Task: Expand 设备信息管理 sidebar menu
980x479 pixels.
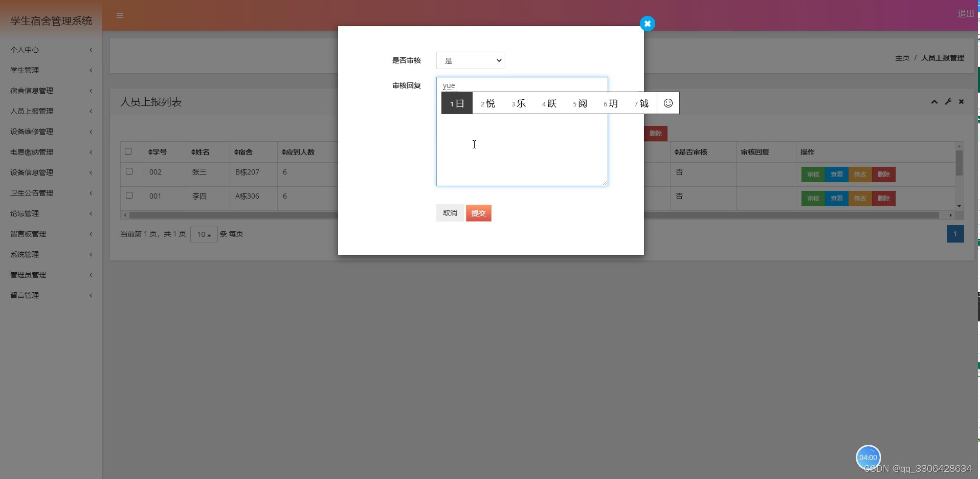Action: (51, 172)
